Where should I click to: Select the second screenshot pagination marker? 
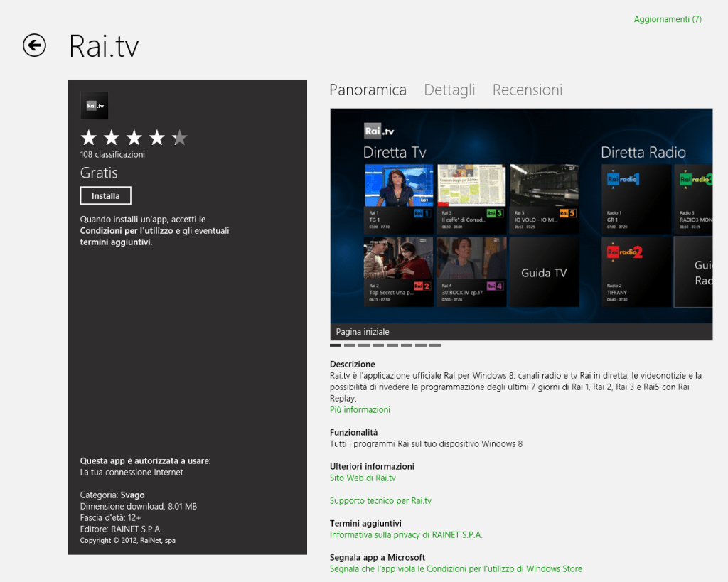[350, 345]
